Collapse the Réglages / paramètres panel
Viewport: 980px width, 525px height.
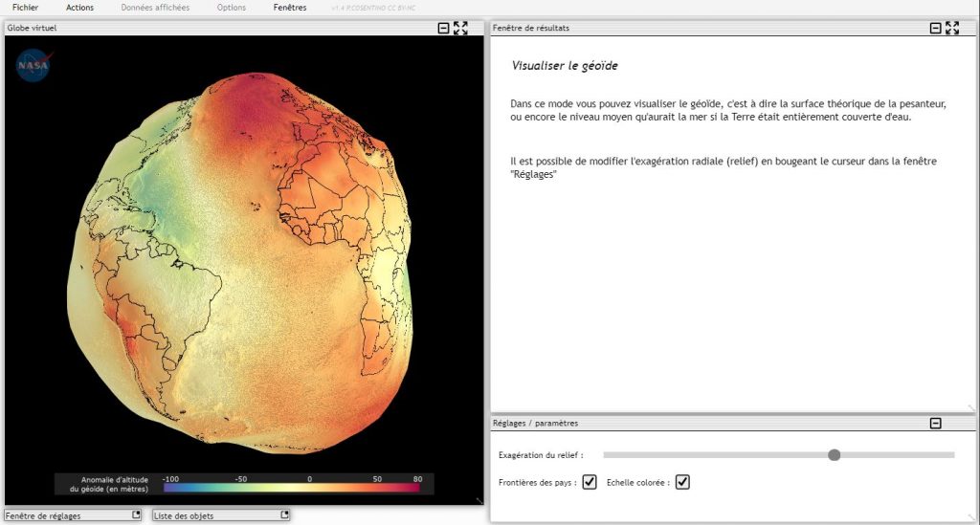[x=936, y=423]
